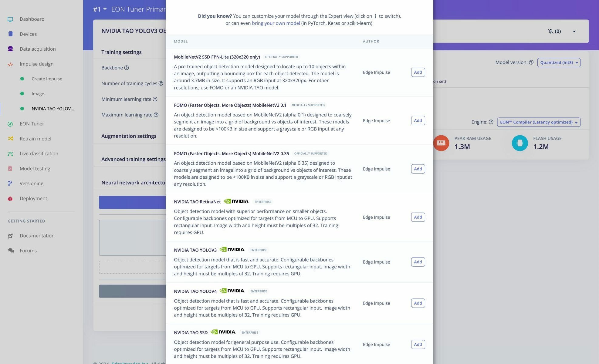Image resolution: width=599 pixels, height=364 pixels.
Task: Open the Versioning sidebar item
Action: pos(32,184)
